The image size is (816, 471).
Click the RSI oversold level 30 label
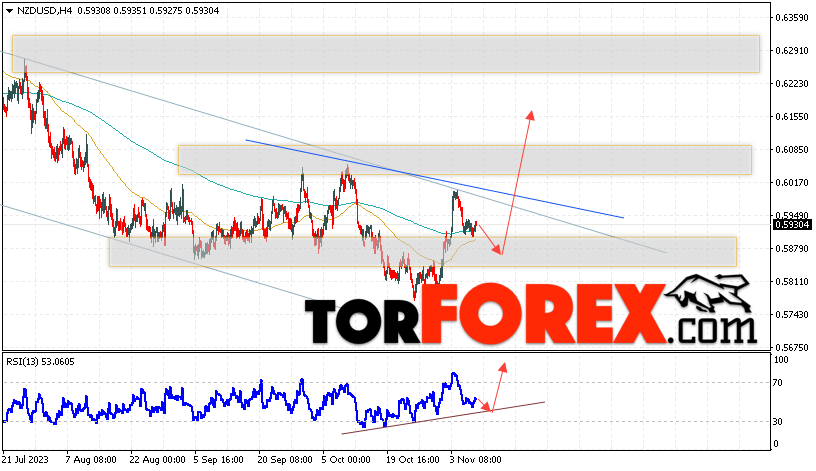[x=777, y=422]
